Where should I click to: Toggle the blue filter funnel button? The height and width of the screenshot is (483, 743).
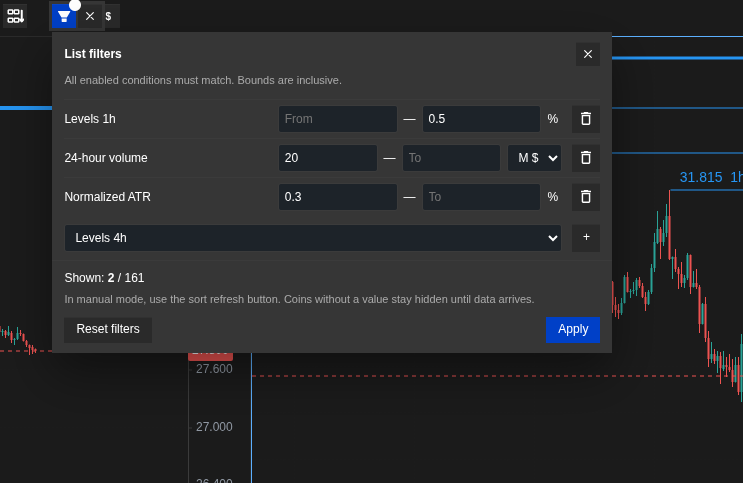tap(63, 17)
